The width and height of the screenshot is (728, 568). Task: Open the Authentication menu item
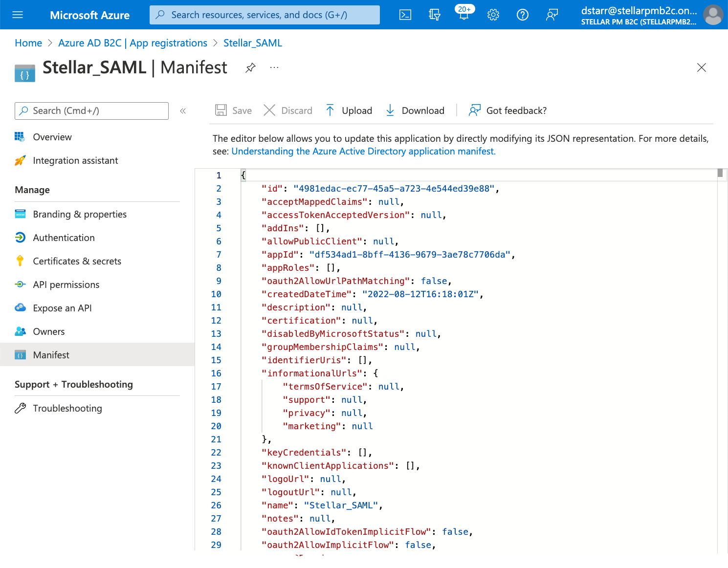pos(64,238)
